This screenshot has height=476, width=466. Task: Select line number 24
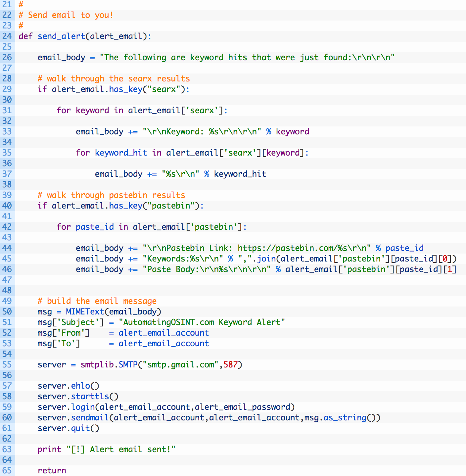[x=7, y=36]
